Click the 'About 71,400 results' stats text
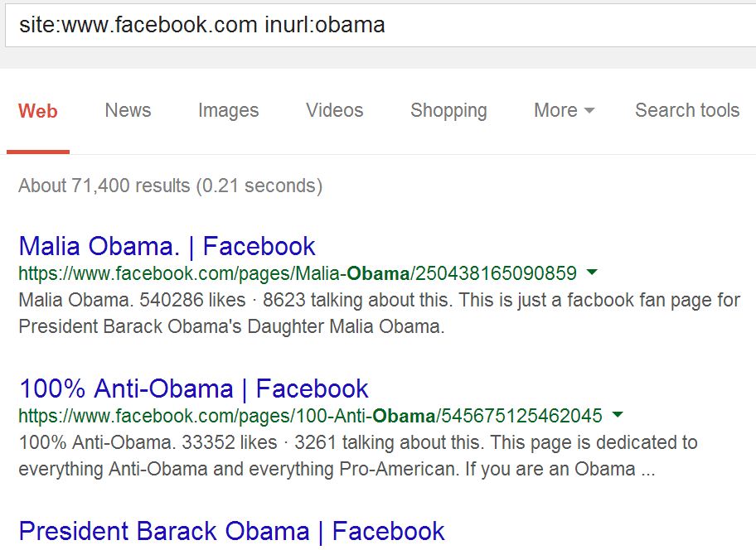The width and height of the screenshot is (756, 550). tap(170, 186)
